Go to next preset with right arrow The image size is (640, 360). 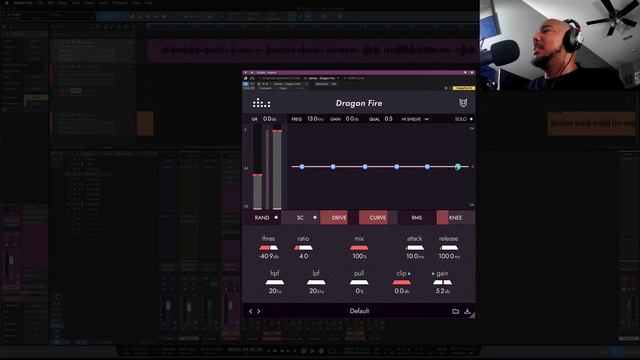coord(259,311)
